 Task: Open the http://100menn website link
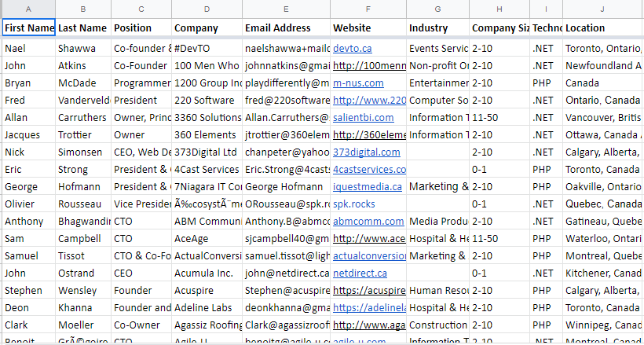point(369,66)
